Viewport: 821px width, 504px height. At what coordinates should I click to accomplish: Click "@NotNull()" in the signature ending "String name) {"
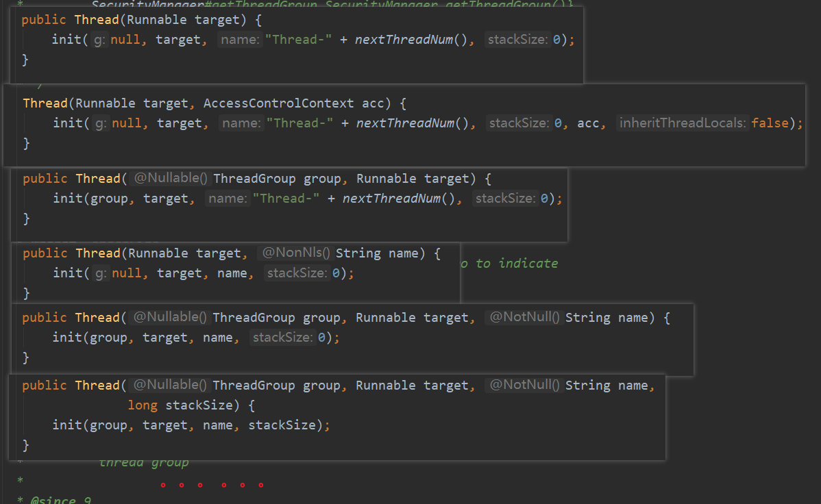click(524, 316)
